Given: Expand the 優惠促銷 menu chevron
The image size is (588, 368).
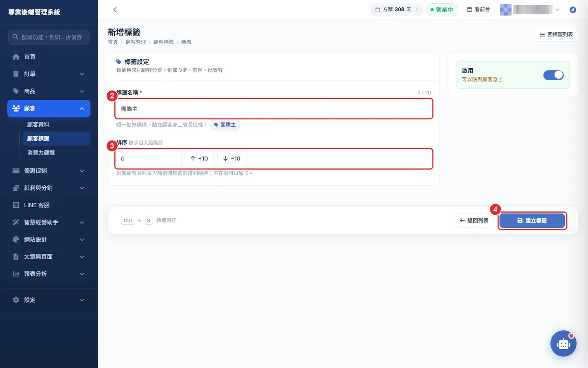Looking at the screenshot, I should pos(82,171).
